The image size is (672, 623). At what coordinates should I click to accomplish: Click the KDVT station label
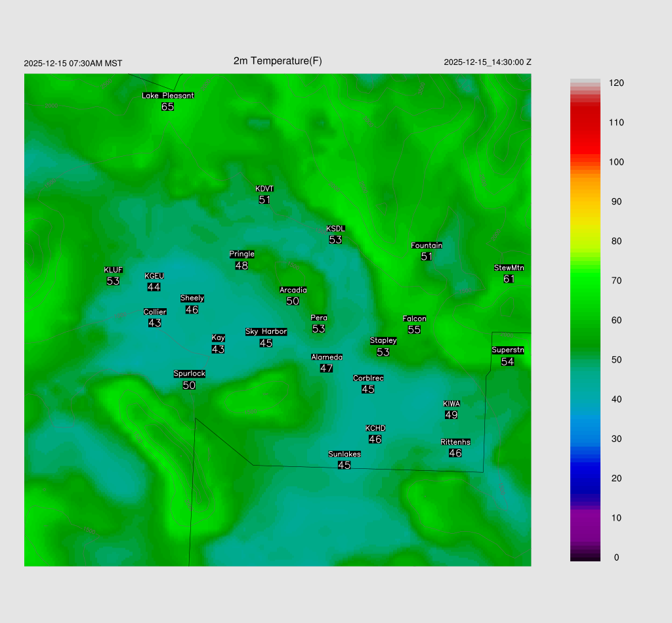[264, 189]
